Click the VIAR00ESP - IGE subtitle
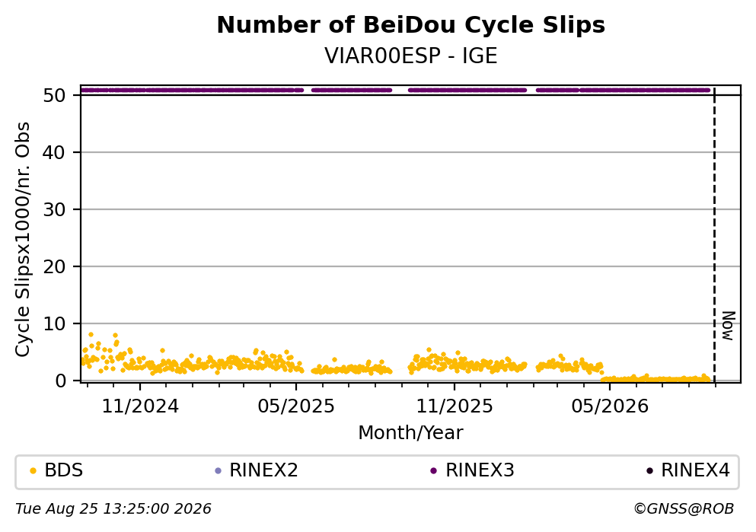Viewport: 756px width, 532px height. click(411, 56)
